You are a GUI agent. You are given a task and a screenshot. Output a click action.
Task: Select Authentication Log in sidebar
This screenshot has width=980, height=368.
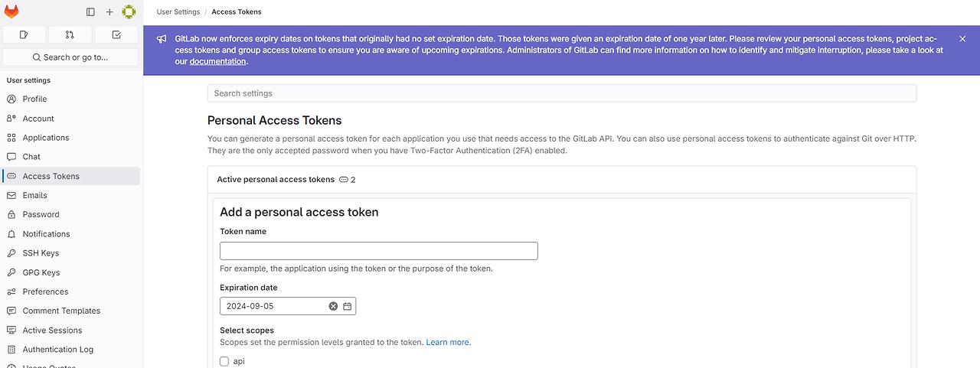coord(70,350)
